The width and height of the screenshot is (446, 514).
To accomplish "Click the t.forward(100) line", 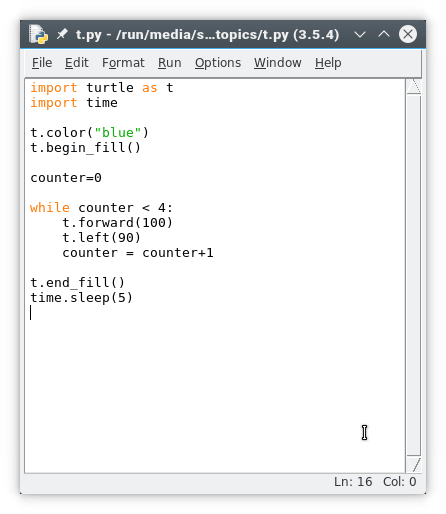I will pyautogui.click(x=117, y=223).
